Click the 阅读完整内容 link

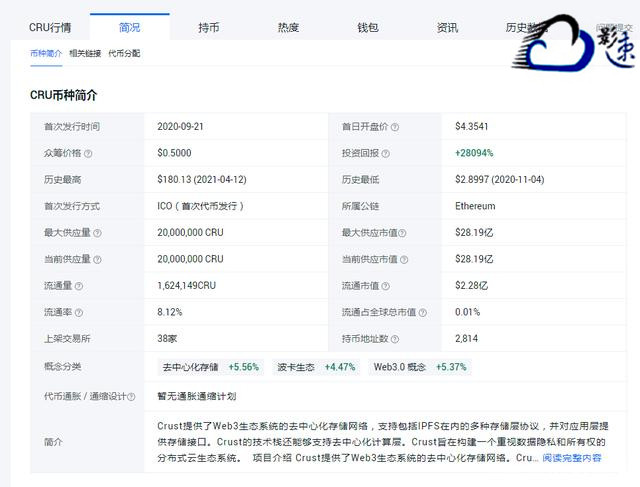(x=572, y=458)
